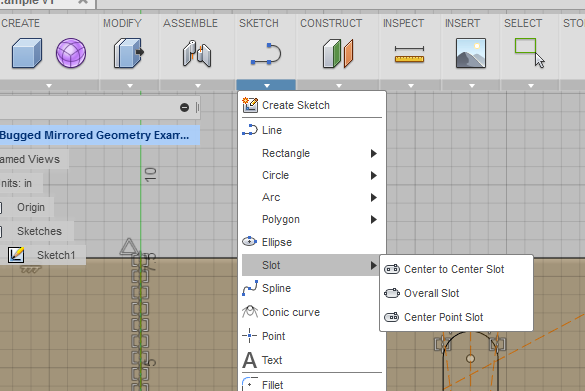
Task: Expand the MODIFY panel dropdown arrow
Action: click(130, 85)
